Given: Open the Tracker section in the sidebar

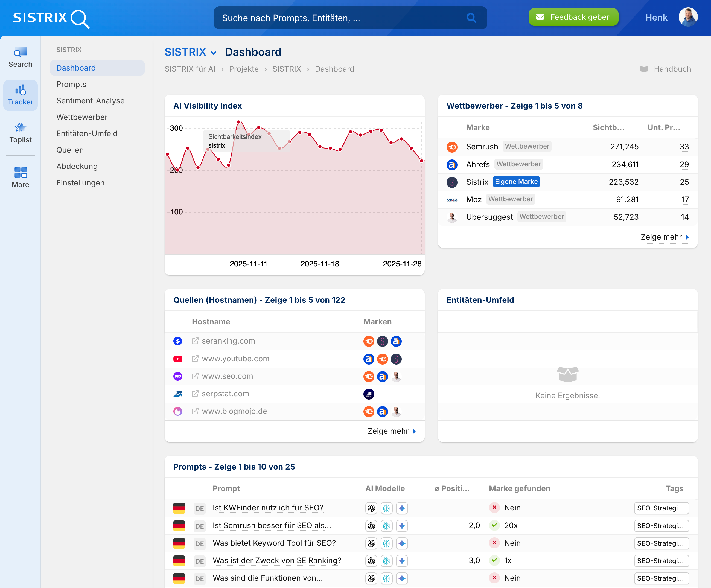Looking at the screenshot, I should (x=20, y=95).
